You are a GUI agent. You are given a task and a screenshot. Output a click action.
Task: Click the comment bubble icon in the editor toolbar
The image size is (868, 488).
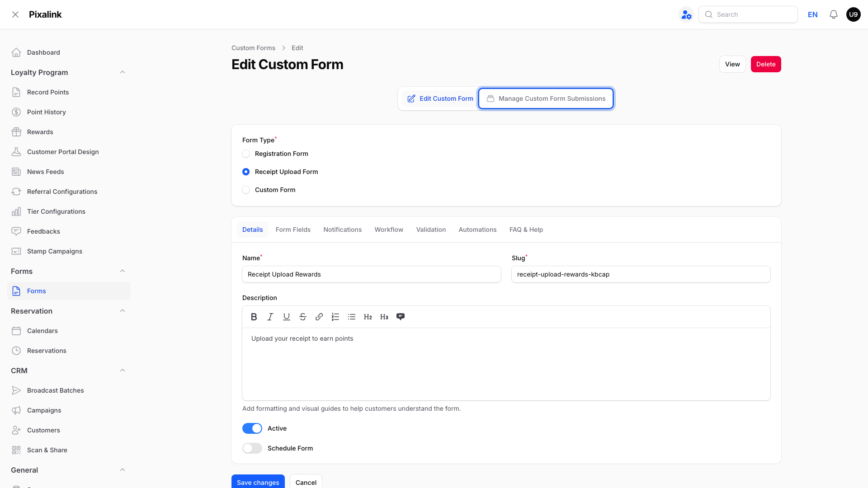pos(401,317)
